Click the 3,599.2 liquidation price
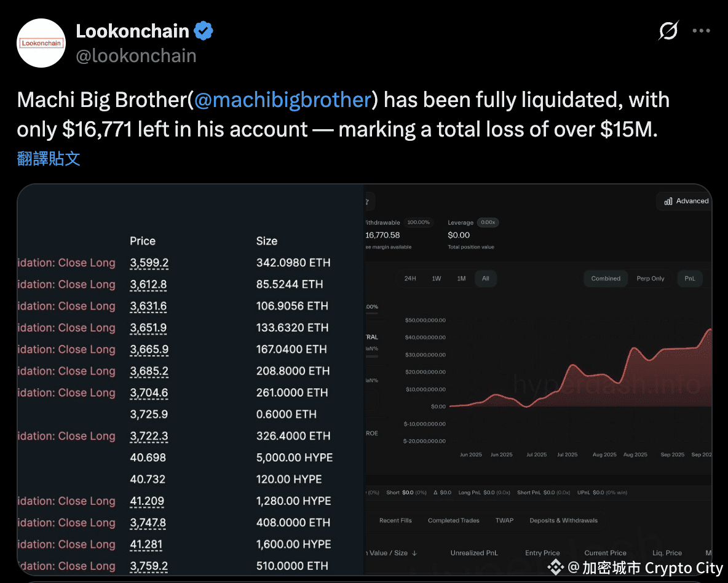 point(149,263)
